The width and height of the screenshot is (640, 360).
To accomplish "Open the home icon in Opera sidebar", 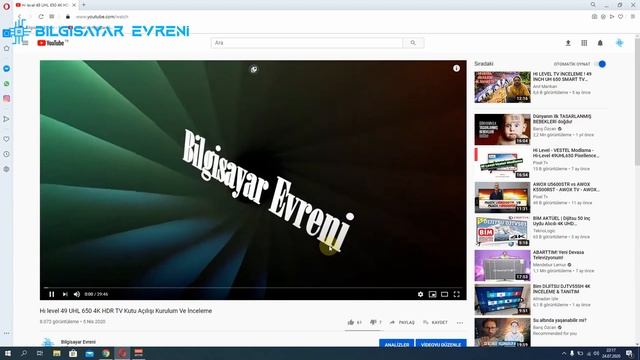I will 7,48.
